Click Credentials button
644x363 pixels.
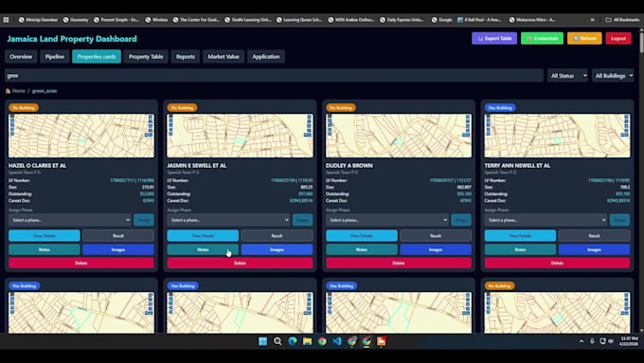point(542,38)
